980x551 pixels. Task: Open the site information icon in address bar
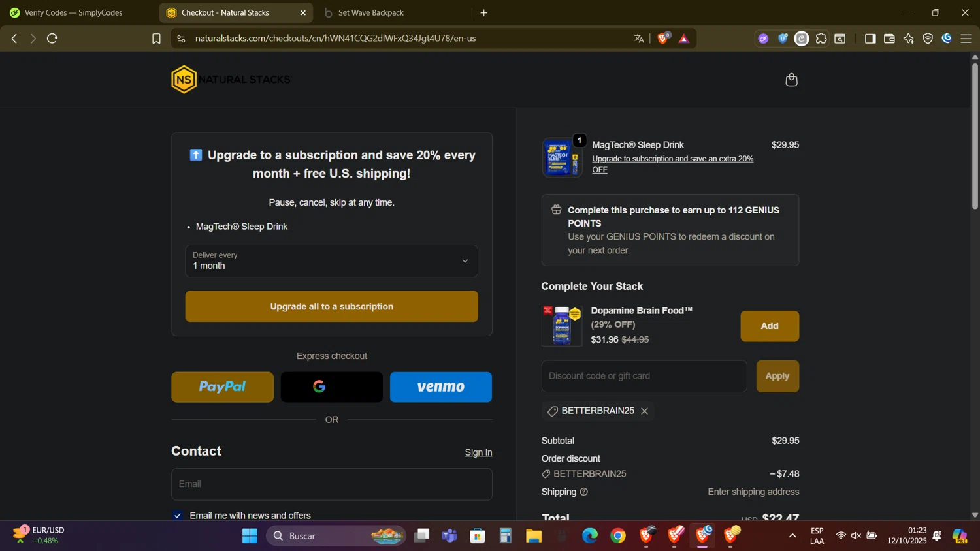[x=181, y=39]
